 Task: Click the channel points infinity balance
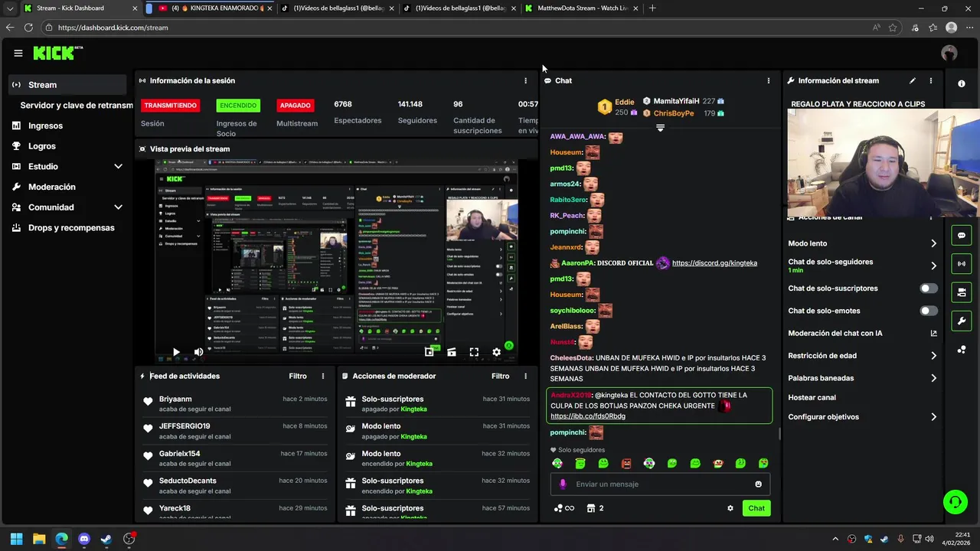tap(564, 508)
